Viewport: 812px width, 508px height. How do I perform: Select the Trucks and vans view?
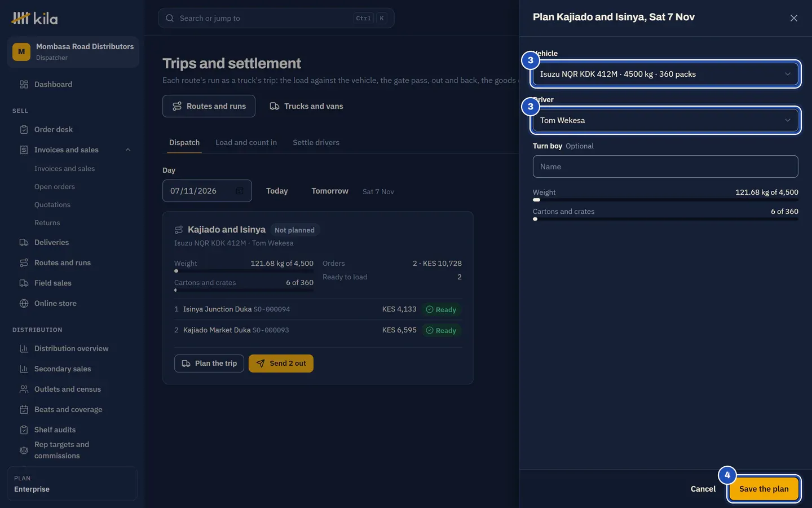306,106
